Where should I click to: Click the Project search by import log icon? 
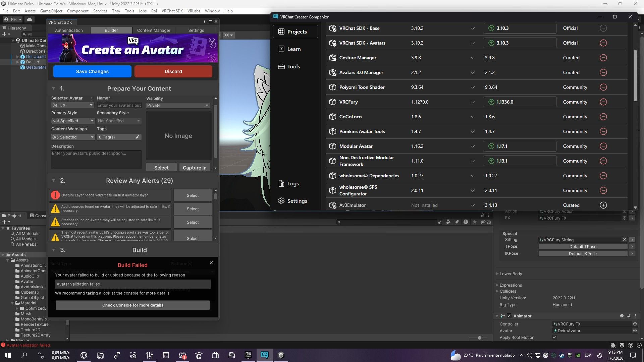466,222
